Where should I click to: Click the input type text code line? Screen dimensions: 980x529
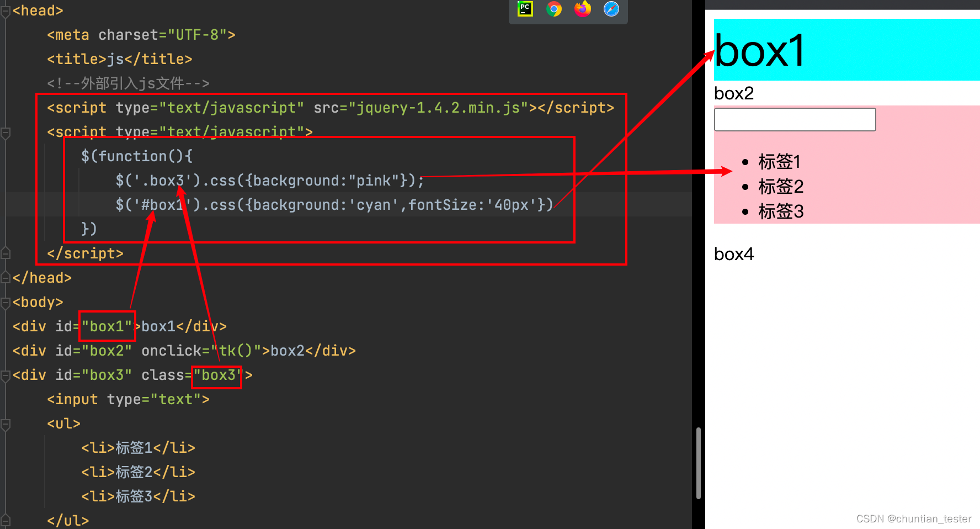point(128,399)
